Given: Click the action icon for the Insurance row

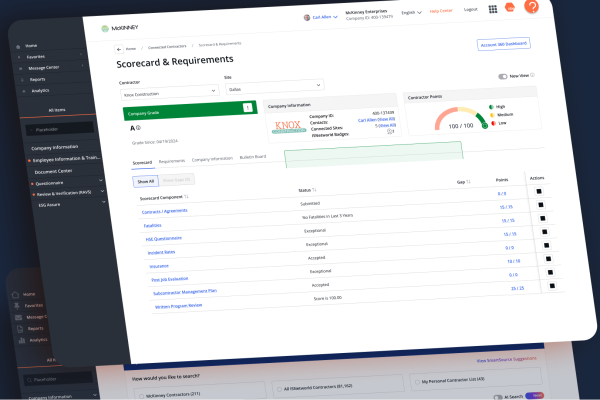Looking at the screenshot, I should pyautogui.click(x=546, y=245).
